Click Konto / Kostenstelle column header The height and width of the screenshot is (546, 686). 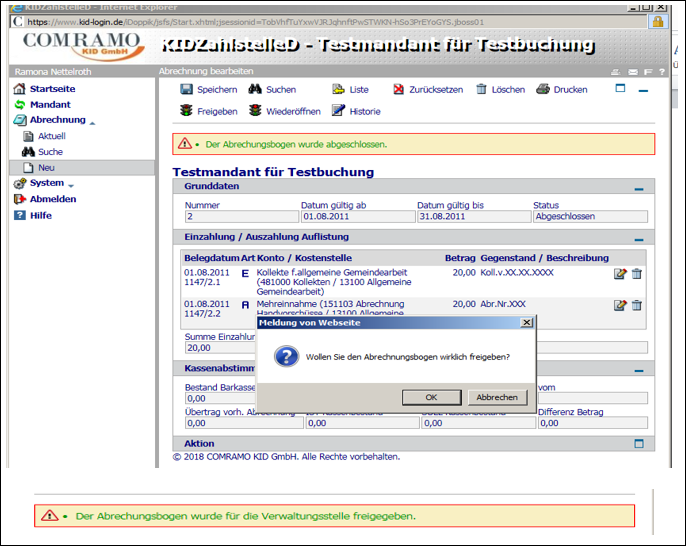tap(304, 258)
